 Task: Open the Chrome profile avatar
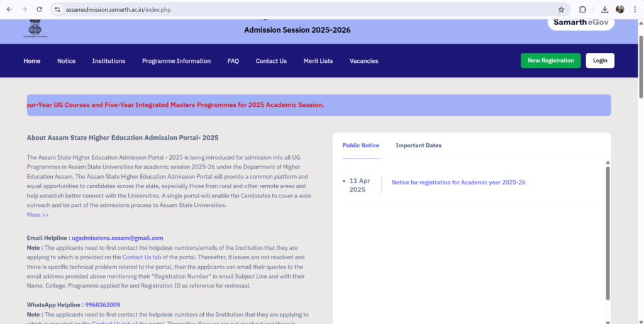619,9
